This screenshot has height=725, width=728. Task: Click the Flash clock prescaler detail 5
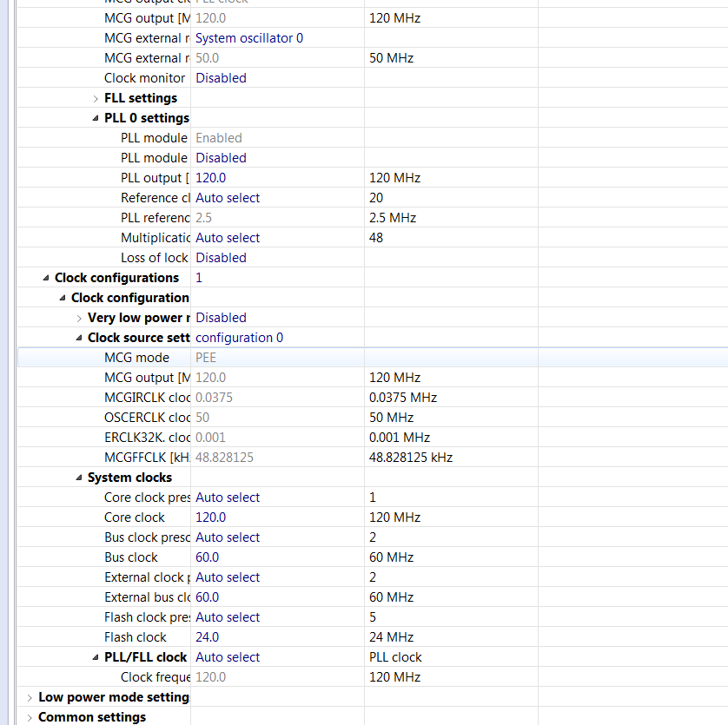pyautogui.click(x=373, y=616)
